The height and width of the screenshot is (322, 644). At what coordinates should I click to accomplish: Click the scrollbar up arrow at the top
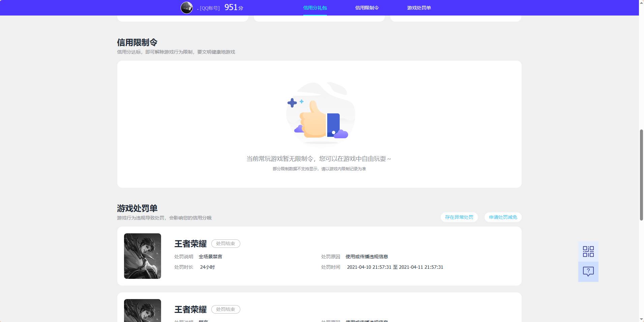click(641, 3)
